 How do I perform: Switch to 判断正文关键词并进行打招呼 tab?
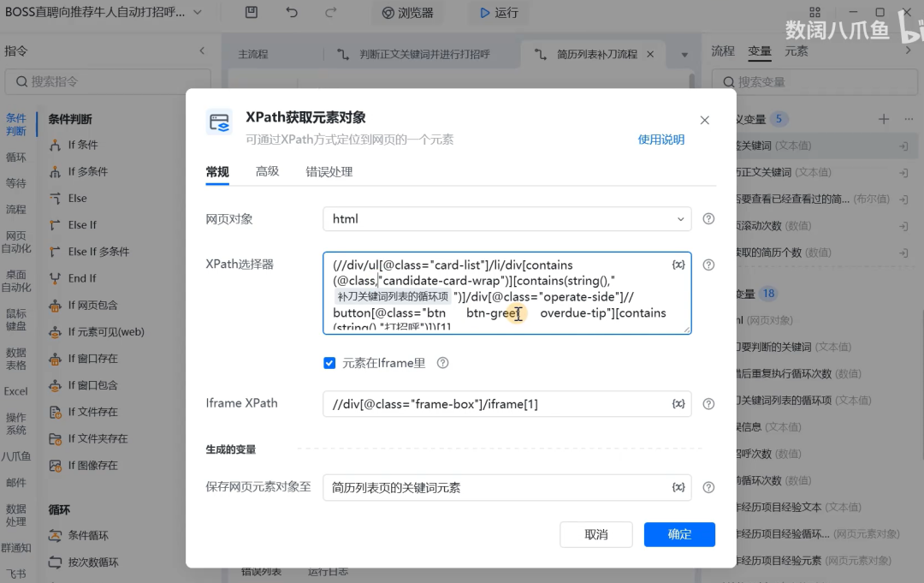pos(414,54)
